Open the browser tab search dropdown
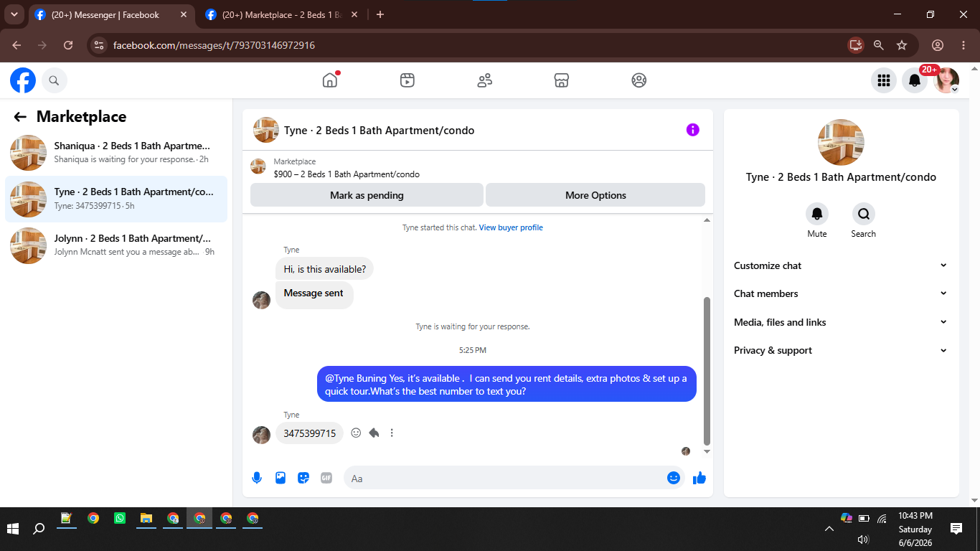This screenshot has height=551, width=980. pos(14,14)
